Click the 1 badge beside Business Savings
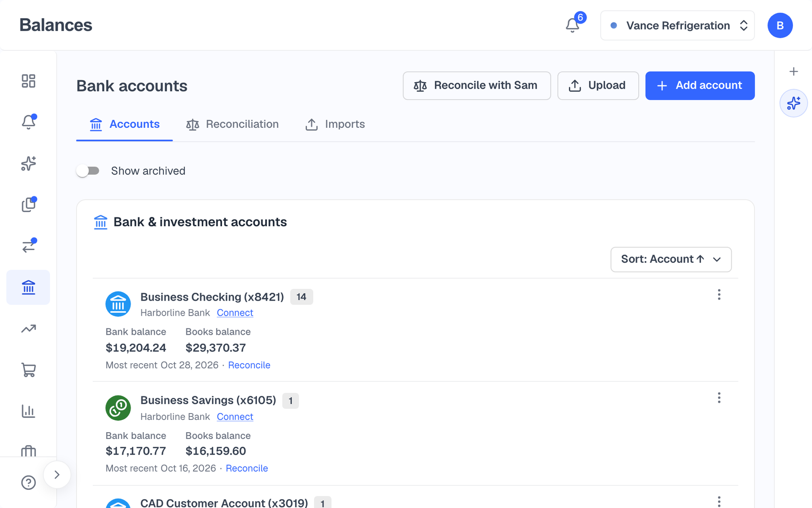Image resolution: width=812 pixels, height=508 pixels. 291,401
